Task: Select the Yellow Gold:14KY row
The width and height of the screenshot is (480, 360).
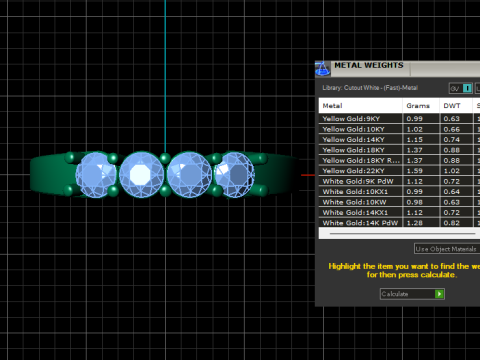Action: point(399,139)
